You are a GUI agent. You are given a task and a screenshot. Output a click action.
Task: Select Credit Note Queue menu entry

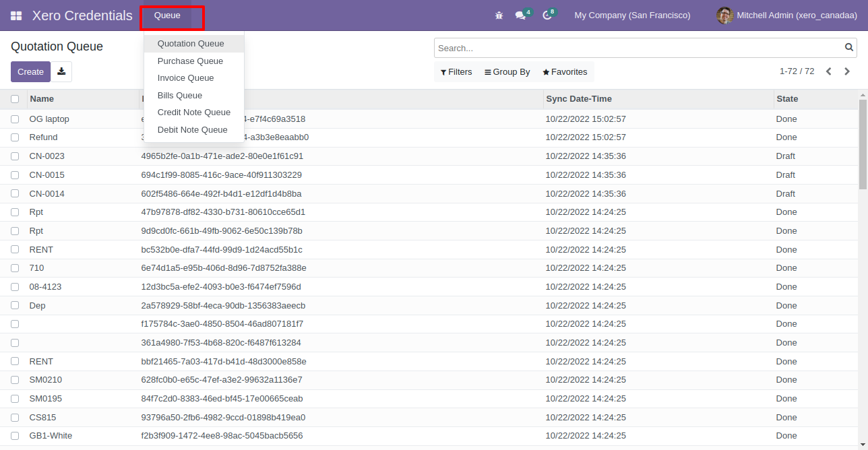194,112
